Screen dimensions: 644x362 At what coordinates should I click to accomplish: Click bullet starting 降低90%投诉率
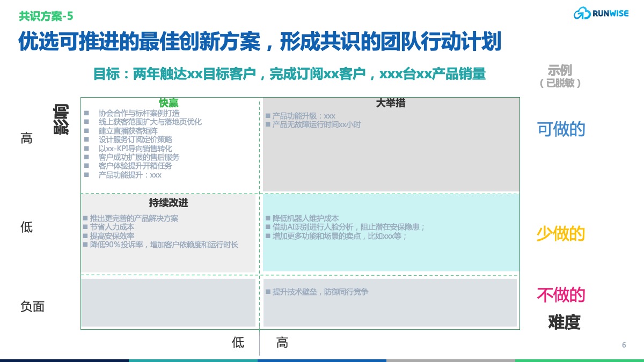(164, 245)
